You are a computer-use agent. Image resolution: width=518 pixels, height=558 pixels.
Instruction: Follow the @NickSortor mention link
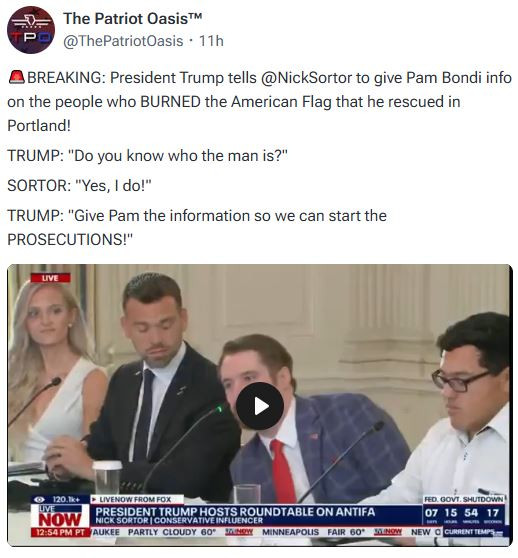[x=306, y=78]
